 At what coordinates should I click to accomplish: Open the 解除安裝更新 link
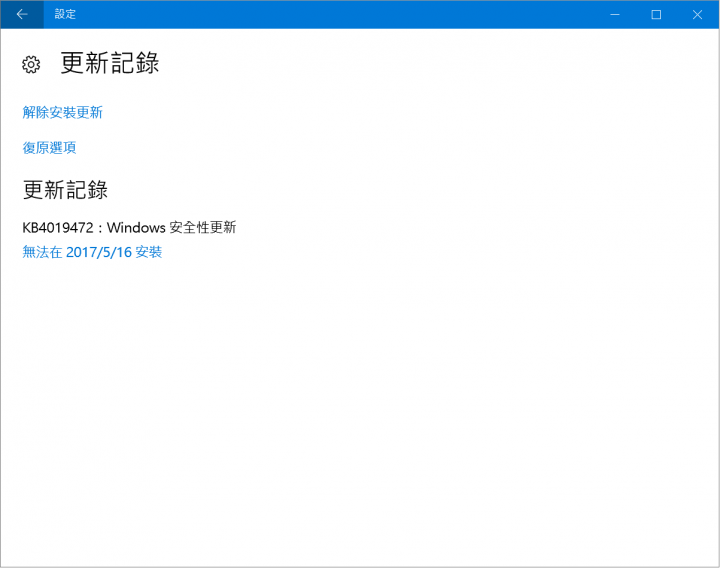(62, 112)
